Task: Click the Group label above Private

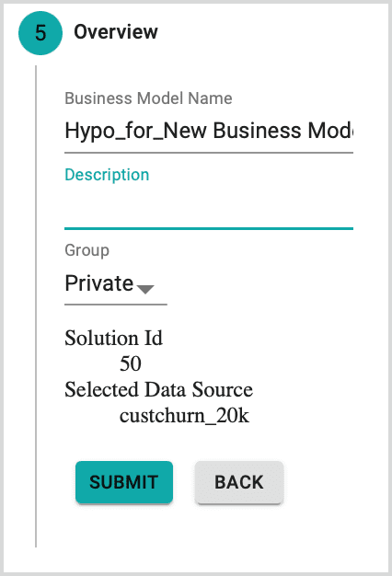Action: (87, 250)
